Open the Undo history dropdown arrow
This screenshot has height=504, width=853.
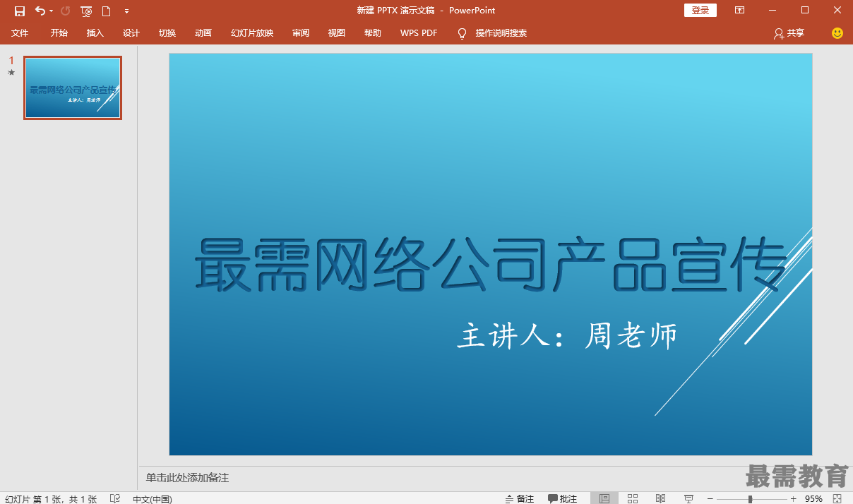[x=52, y=11]
